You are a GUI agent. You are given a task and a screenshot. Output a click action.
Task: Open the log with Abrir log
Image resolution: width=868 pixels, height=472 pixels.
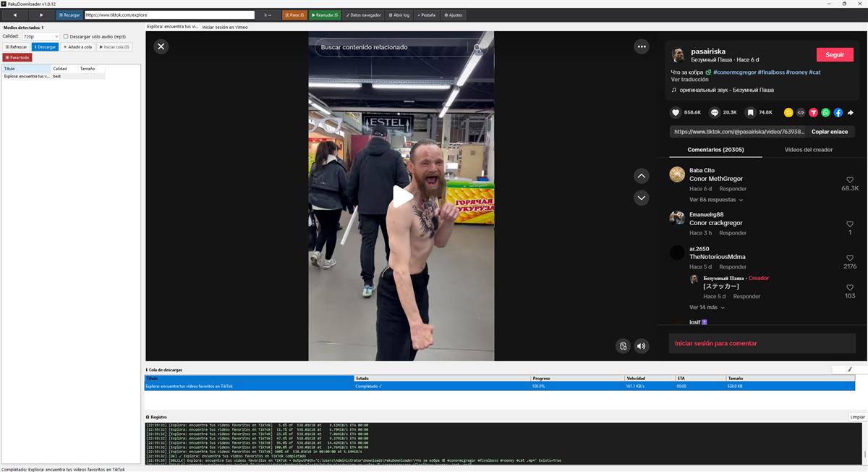(x=399, y=14)
